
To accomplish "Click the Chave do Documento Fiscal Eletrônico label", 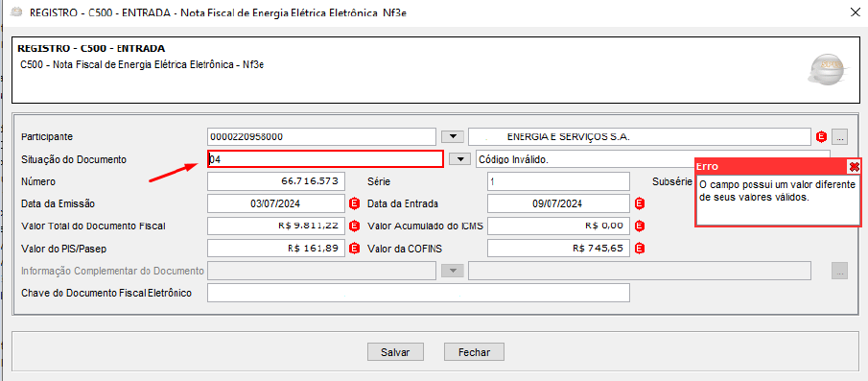I will [106, 293].
